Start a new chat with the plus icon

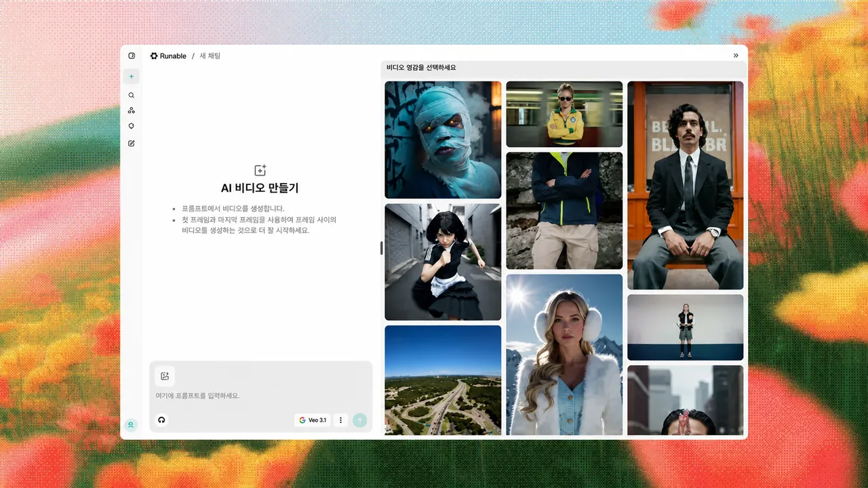(132, 77)
